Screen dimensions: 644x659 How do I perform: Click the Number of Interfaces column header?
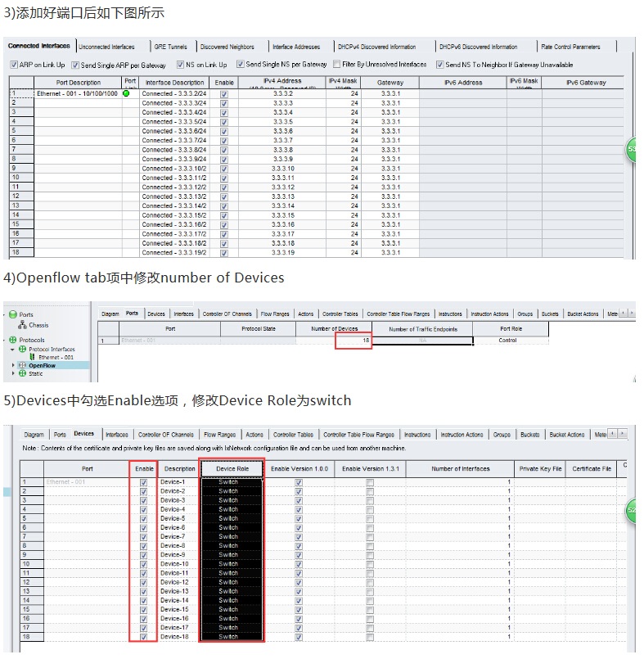(460, 468)
